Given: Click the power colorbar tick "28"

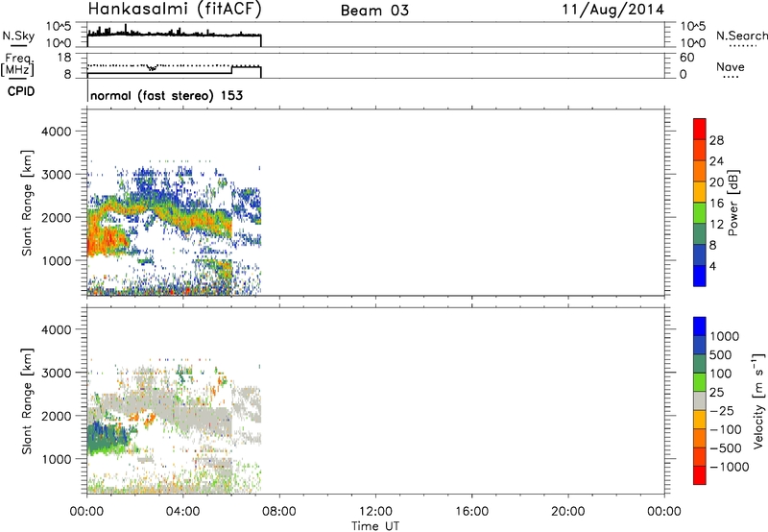Looking at the screenshot, I should [716, 140].
